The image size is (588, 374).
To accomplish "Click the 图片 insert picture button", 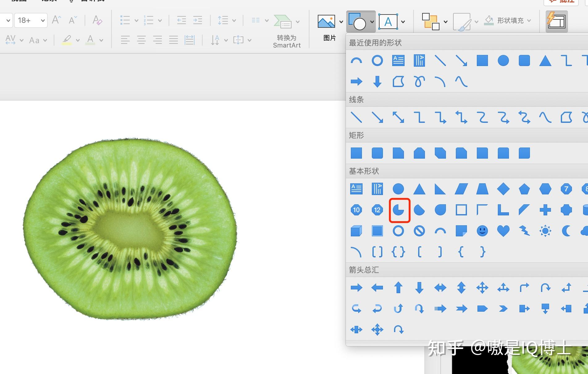I will (x=329, y=28).
